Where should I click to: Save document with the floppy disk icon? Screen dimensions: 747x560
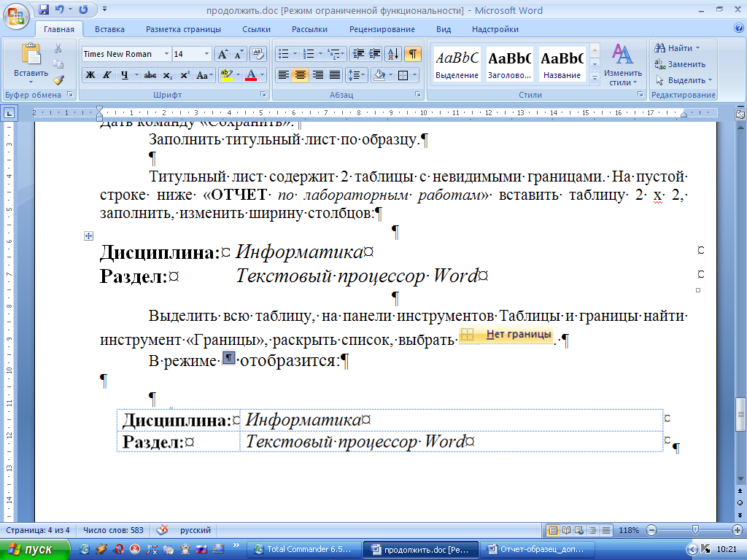pos(44,9)
